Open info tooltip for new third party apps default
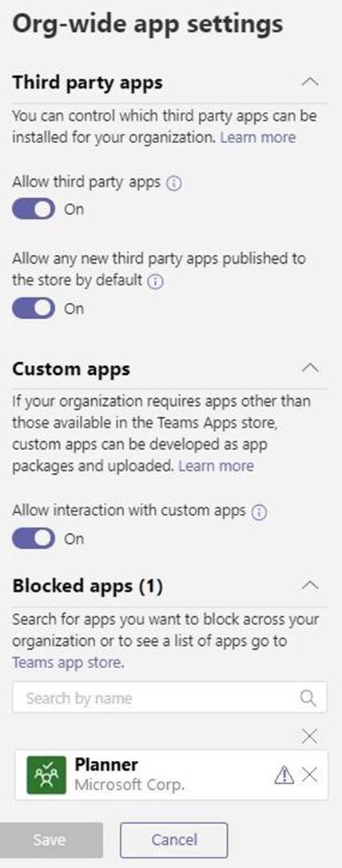Screen dimensions: 342x868 pos(156,282)
